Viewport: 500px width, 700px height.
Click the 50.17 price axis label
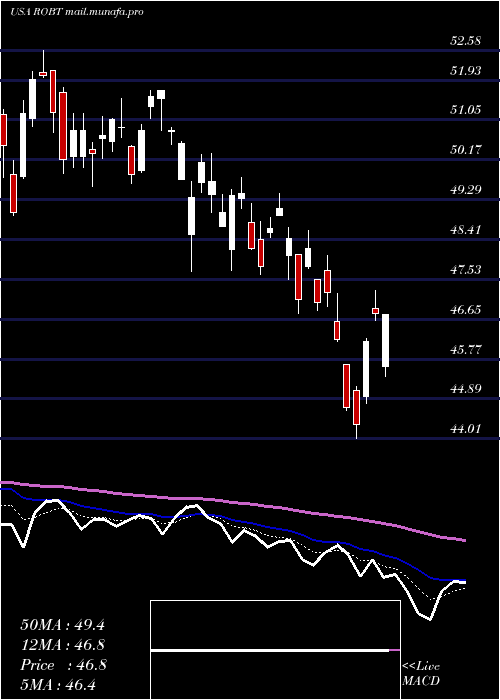(465, 150)
